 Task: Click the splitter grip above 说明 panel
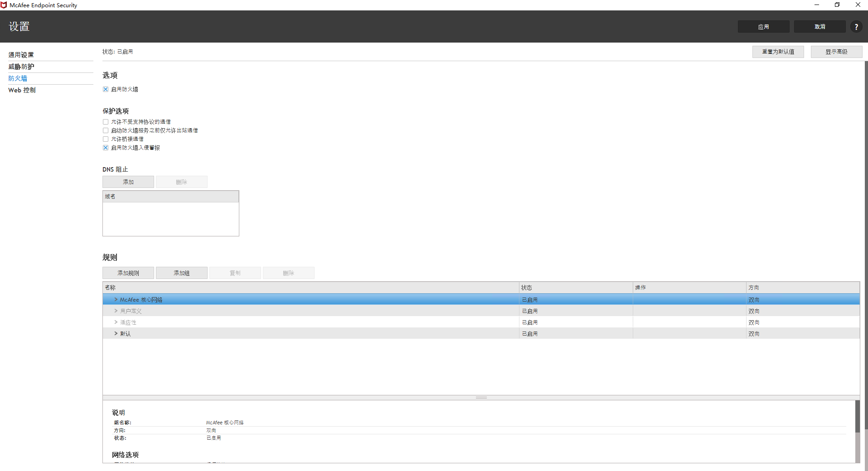point(481,398)
